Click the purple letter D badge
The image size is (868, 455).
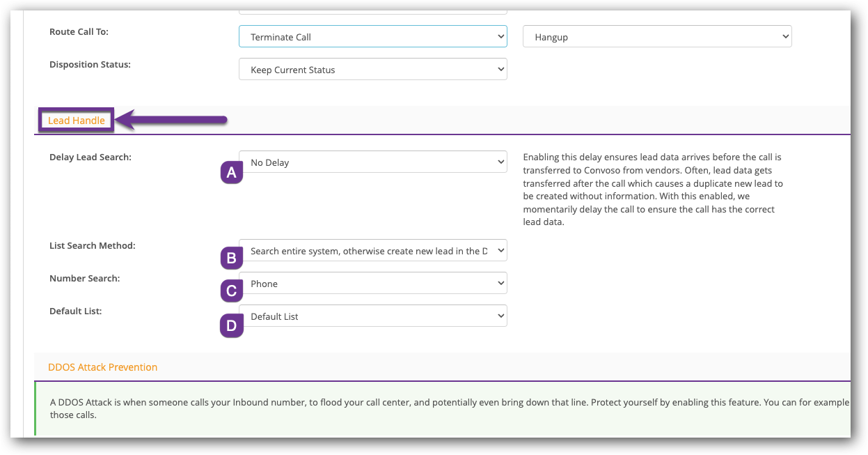(232, 325)
